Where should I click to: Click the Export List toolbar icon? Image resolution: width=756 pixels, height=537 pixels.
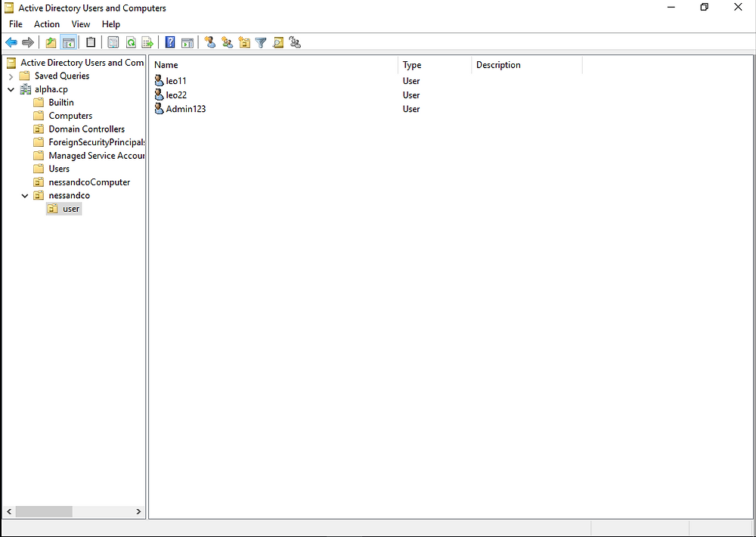(x=147, y=42)
